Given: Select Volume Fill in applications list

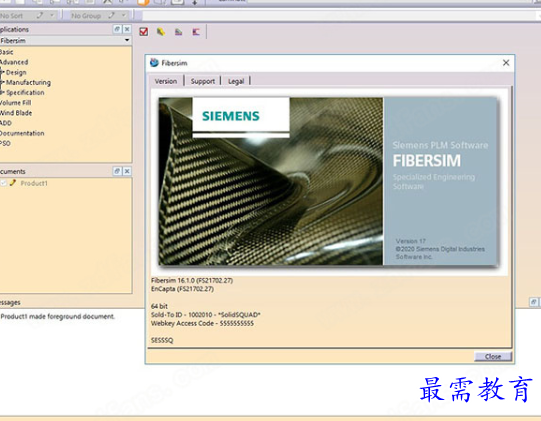Looking at the screenshot, I should [16, 102].
